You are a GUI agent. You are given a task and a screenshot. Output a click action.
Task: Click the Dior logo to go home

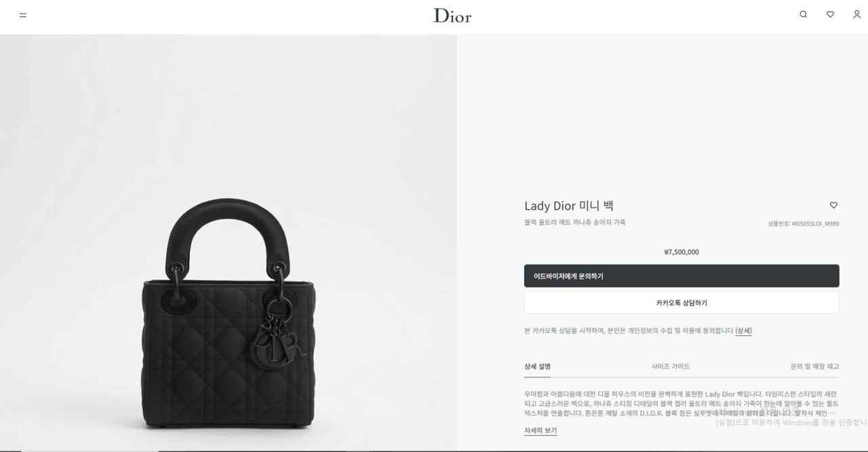(452, 15)
